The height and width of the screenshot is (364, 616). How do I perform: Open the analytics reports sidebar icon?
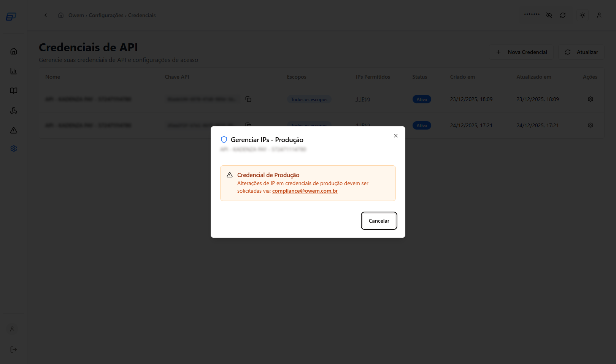click(x=14, y=71)
